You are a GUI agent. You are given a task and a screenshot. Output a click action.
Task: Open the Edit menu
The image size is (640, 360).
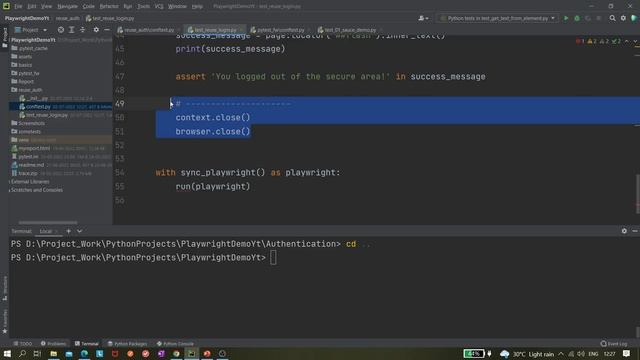[31, 7]
